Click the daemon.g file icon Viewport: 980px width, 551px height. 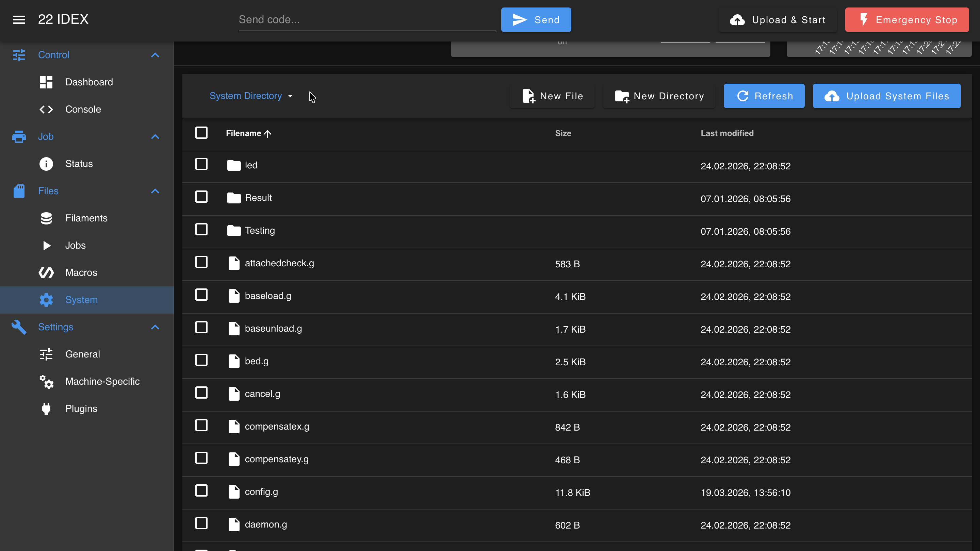tap(234, 524)
